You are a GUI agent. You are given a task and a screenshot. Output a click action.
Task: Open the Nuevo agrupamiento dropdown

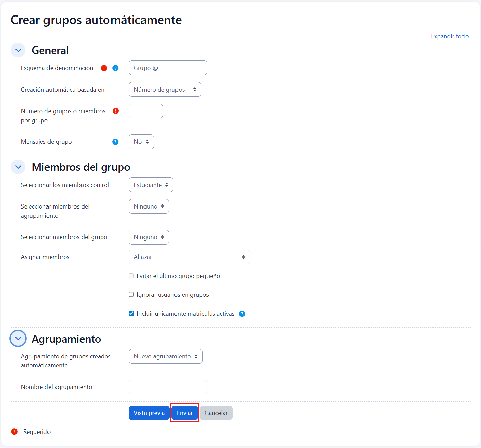[x=165, y=356]
